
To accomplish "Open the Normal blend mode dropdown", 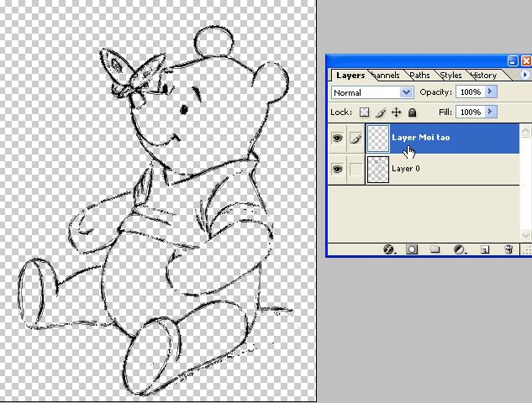I will pos(372,92).
